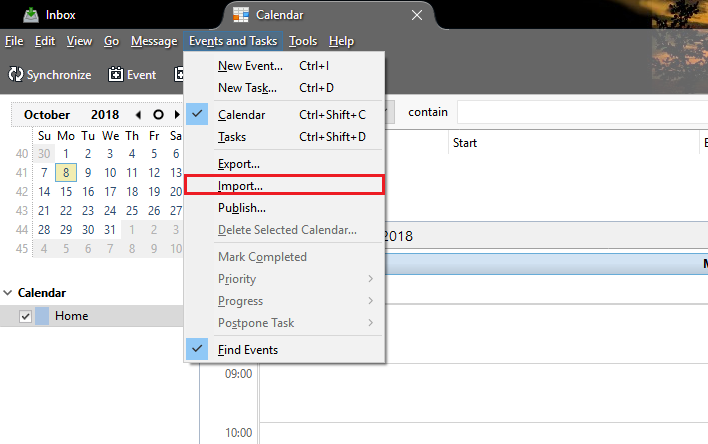
Task: Select the Home calendar entry
Action: tap(92, 316)
